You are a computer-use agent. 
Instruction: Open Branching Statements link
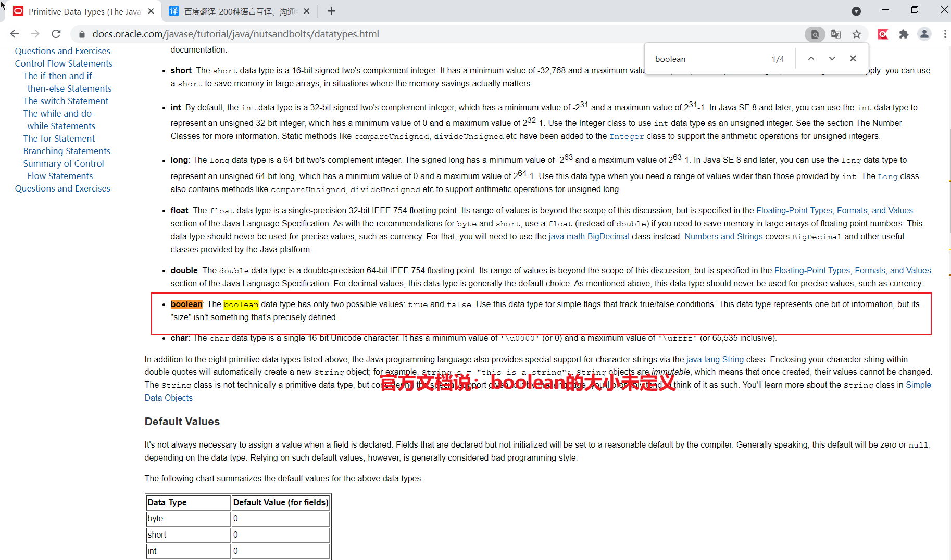(67, 151)
